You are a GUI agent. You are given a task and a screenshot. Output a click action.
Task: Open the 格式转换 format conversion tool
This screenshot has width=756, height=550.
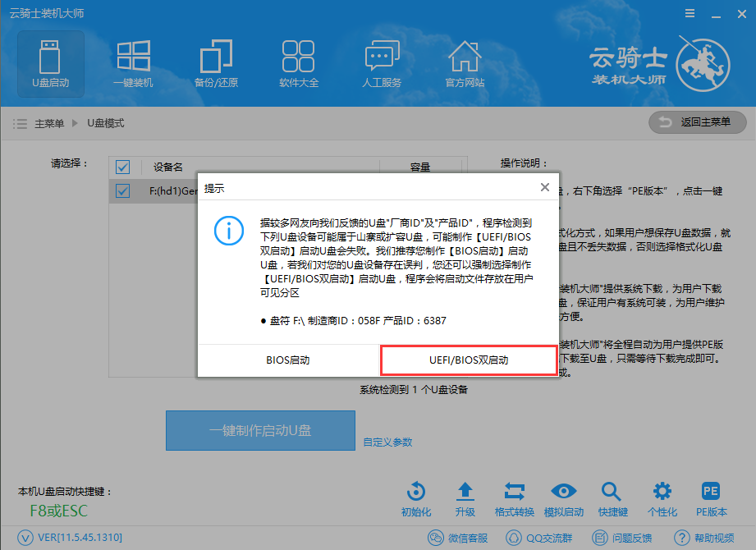pyautogui.click(x=514, y=497)
